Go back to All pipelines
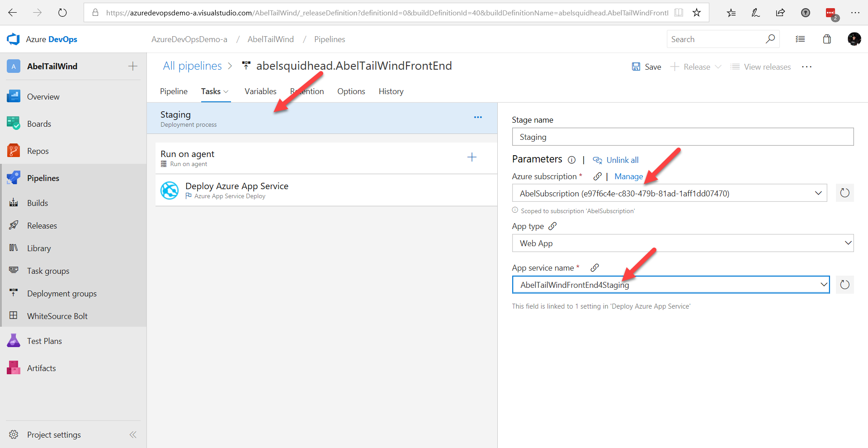The height and width of the screenshot is (448, 868). point(192,66)
